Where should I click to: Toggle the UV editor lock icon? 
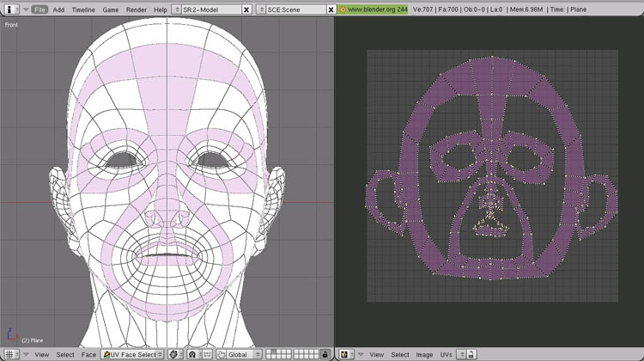[x=472, y=354]
